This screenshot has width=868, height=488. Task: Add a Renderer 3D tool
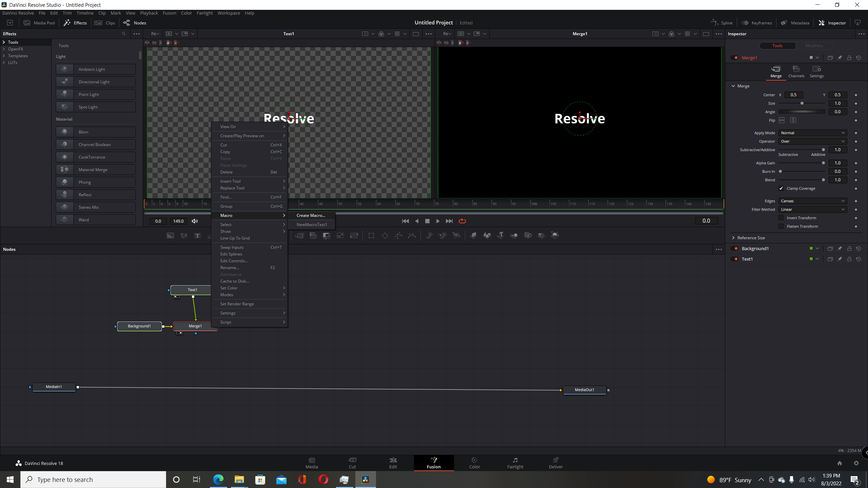click(555, 235)
